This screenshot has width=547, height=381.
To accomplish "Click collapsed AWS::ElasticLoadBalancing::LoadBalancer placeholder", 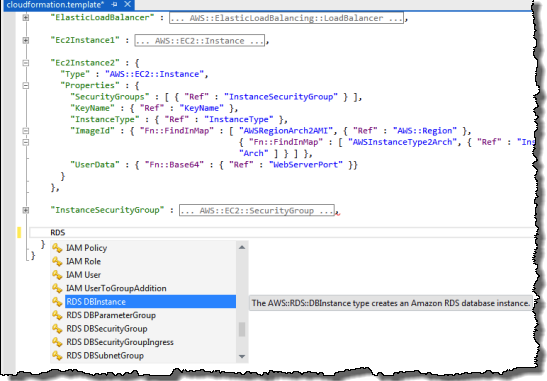I will [x=286, y=18].
